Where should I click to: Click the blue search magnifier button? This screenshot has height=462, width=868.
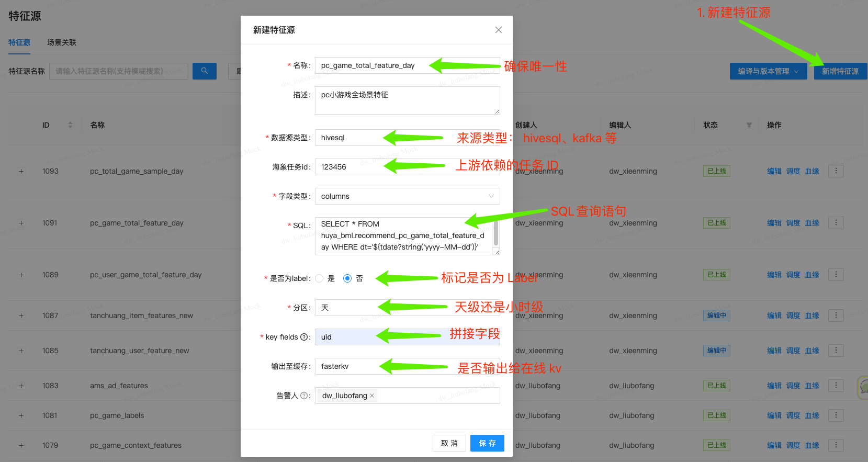pos(205,71)
